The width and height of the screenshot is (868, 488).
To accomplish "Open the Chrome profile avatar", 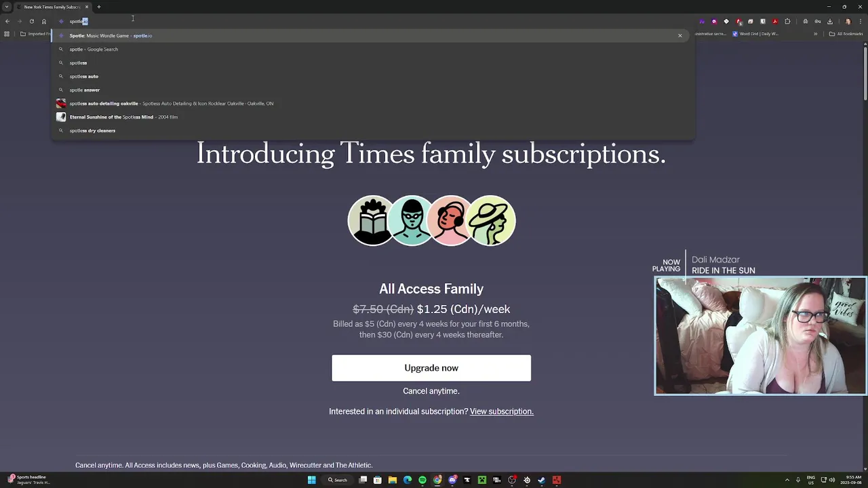I will click(848, 21).
